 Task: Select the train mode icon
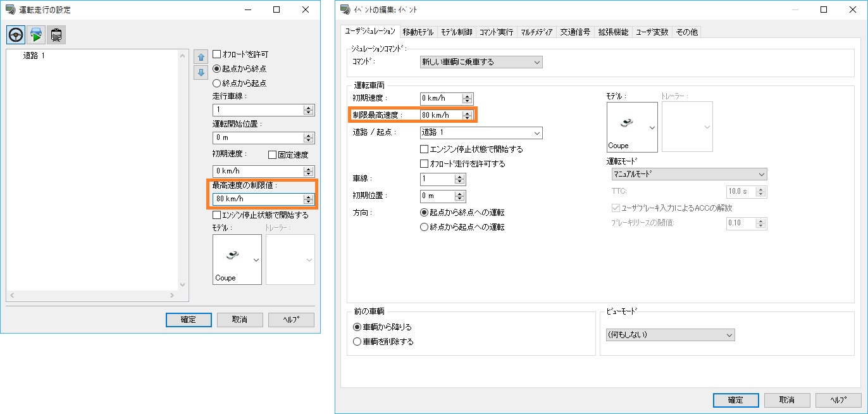click(x=56, y=35)
